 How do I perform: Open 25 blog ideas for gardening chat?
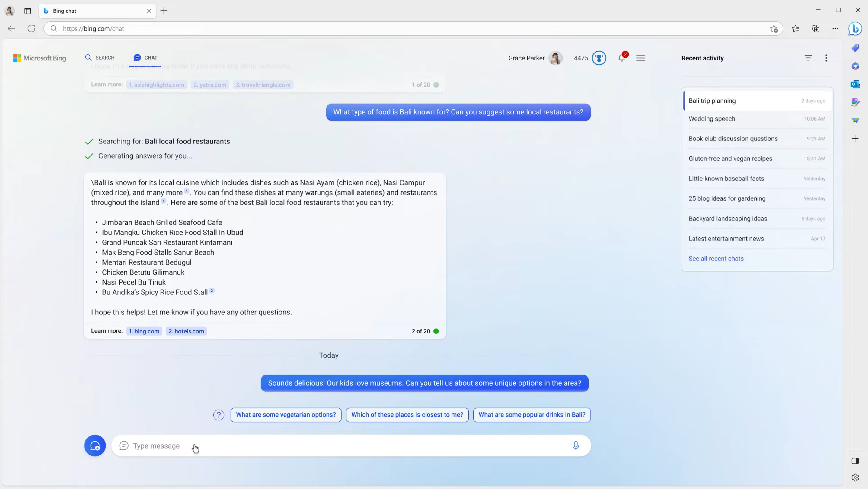(x=757, y=198)
